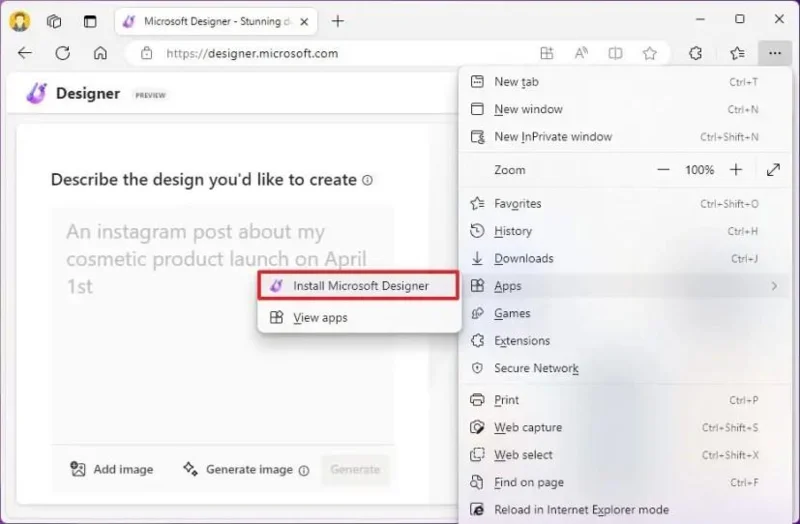The image size is (800, 524).
Task: Open a New InPrivate window
Action: pyautogui.click(x=625, y=137)
